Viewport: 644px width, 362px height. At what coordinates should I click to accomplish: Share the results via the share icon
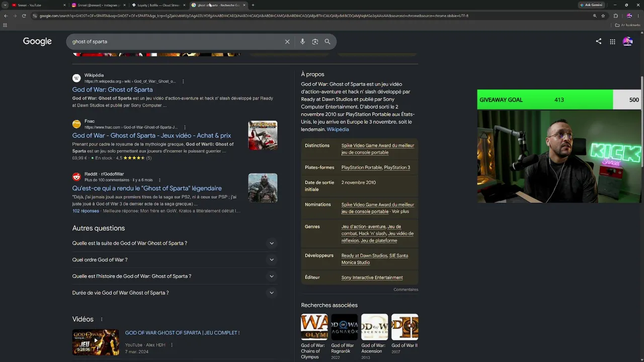coord(599,42)
